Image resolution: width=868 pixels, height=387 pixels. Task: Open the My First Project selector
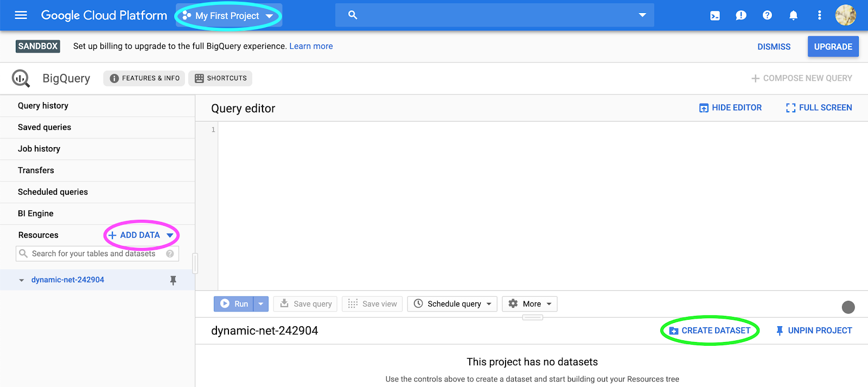(x=228, y=16)
